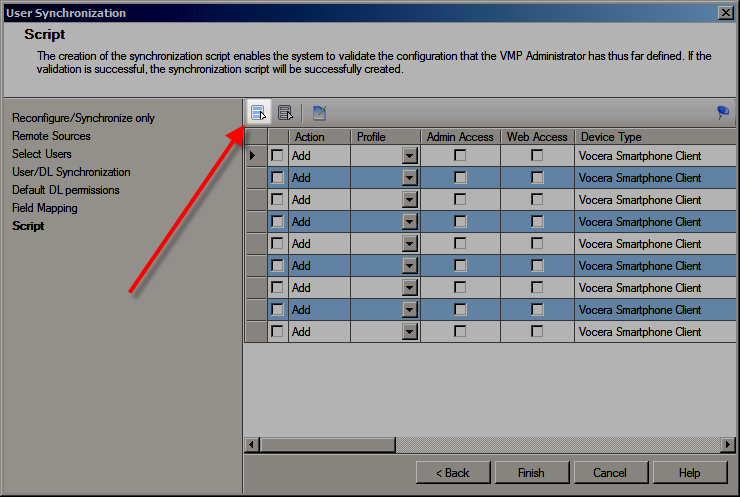Go to Reconfigure/Synchronize only step

(84, 118)
